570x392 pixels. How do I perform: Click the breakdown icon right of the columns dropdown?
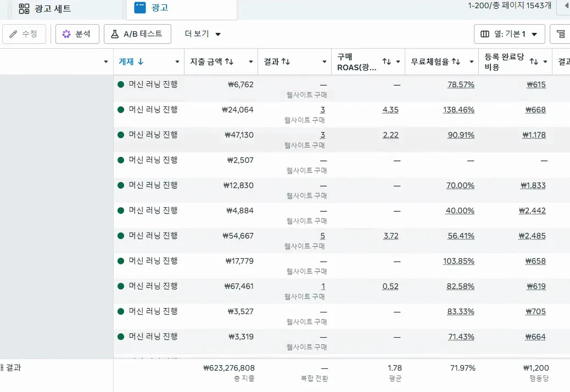561,34
